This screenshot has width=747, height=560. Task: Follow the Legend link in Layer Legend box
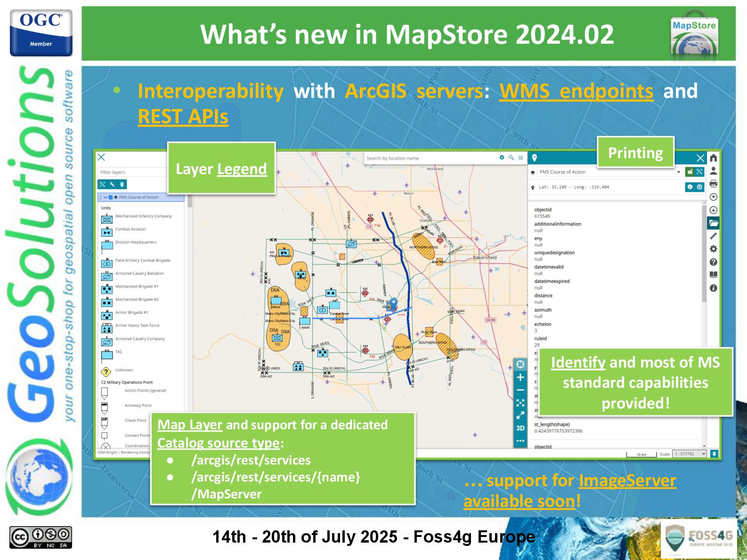coord(242,169)
